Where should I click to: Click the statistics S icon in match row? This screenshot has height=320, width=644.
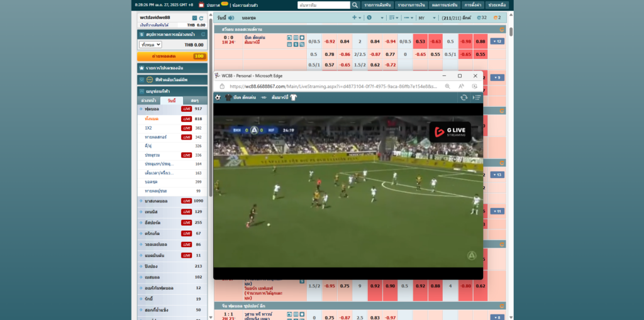pos(296,44)
